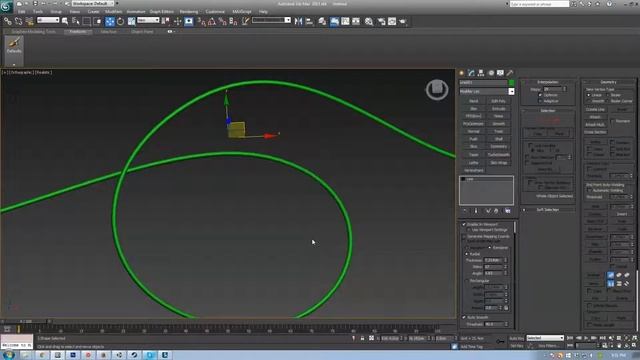Open Select by Name dialog icon
Viewport: 640px width, 360px height.
tap(76, 21)
